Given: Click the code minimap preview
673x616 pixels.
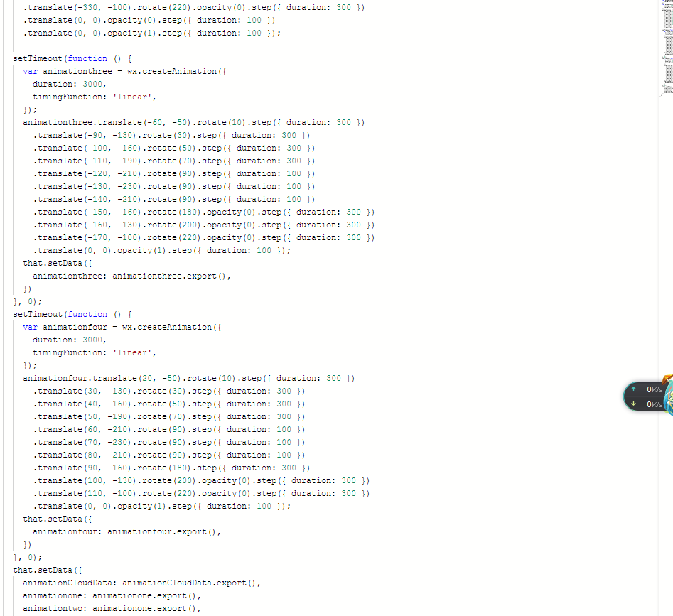Looking at the screenshot, I should coord(667,47).
